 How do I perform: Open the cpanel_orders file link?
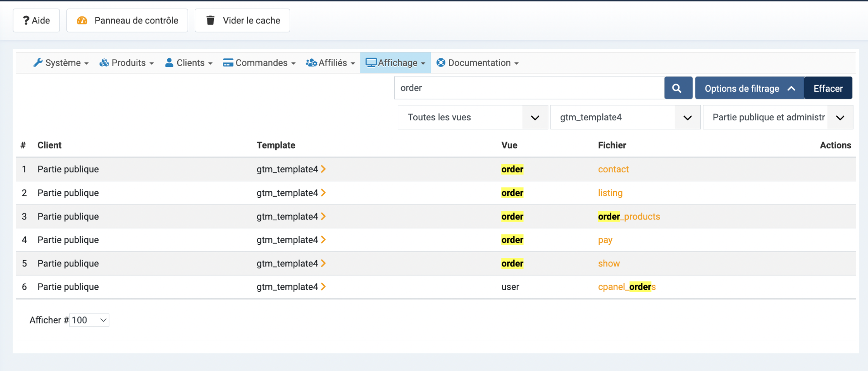[627, 287]
